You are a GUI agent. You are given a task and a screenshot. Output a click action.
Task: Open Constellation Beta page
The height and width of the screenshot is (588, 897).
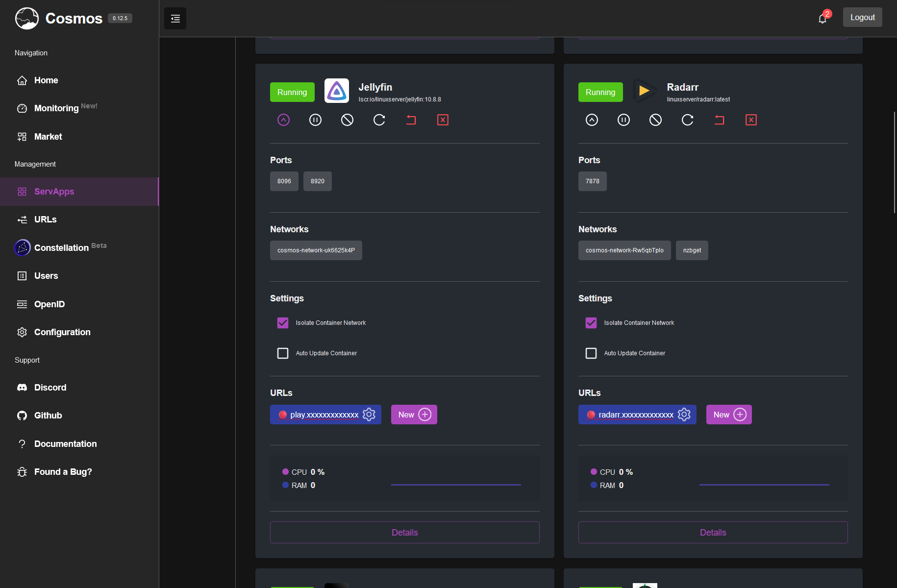pos(79,248)
